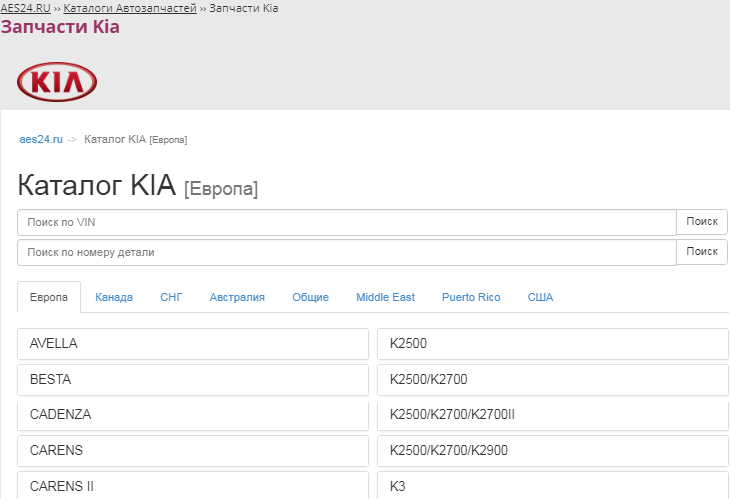Image resolution: width=730 pixels, height=499 pixels.
Task: Select the K2500/K2700/K2900 model
Action: click(552, 451)
